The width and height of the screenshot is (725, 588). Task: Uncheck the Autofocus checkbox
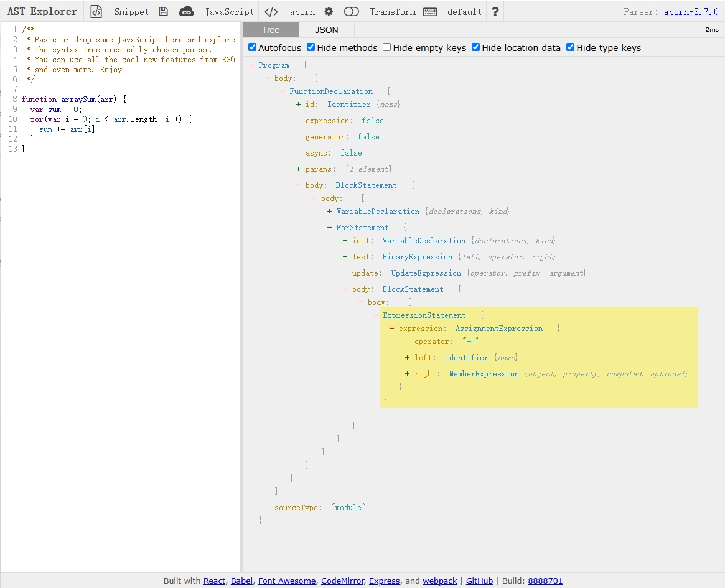click(252, 47)
